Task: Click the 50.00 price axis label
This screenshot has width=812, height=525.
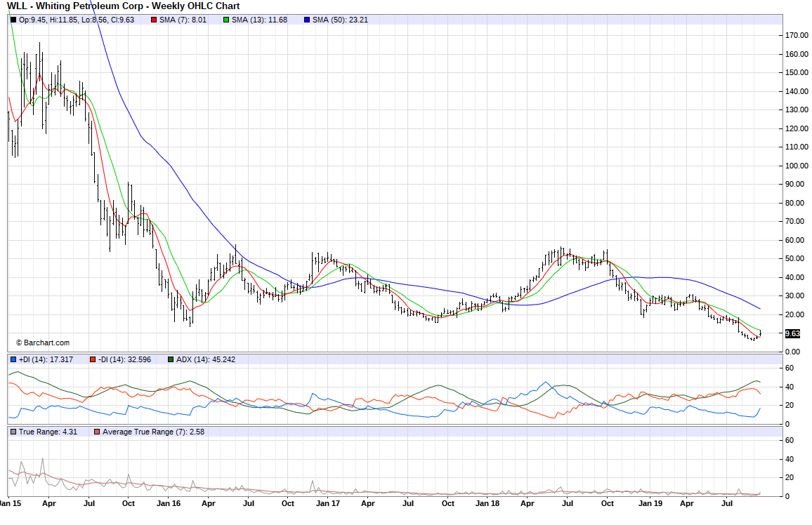Action: pyautogui.click(x=795, y=258)
